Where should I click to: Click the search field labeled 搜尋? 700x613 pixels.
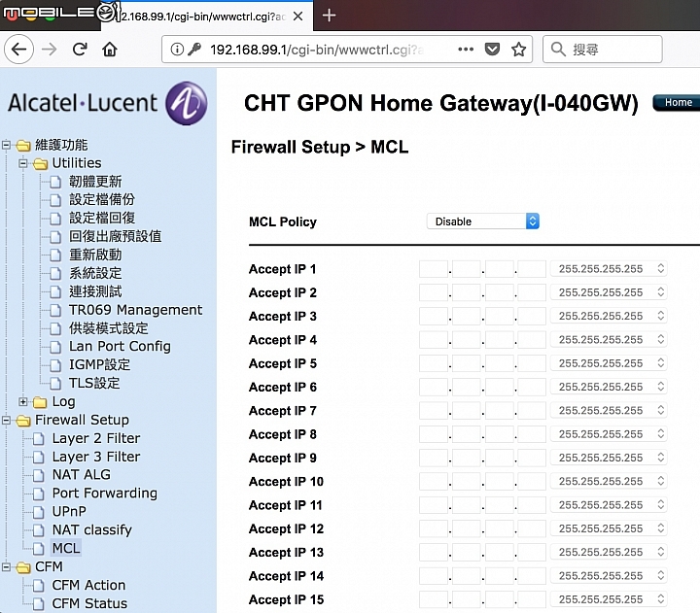[x=602, y=50]
